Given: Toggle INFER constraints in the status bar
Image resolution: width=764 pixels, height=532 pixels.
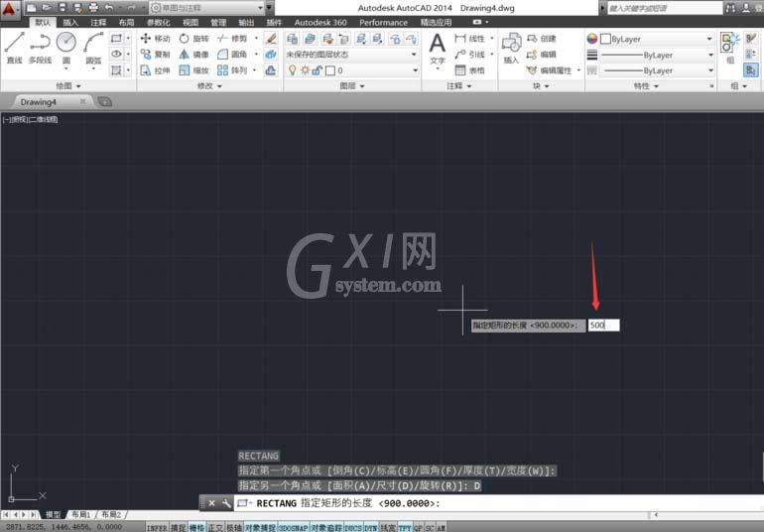Looking at the screenshot, I should click(x=157, y=528).
